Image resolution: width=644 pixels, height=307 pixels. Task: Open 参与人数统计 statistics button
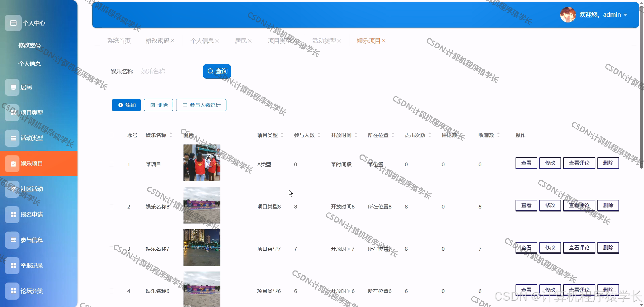point(201,105)
